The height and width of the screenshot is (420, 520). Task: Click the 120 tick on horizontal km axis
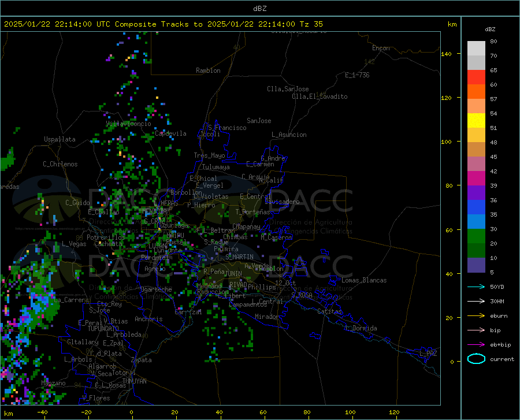(x=394, y=412)
